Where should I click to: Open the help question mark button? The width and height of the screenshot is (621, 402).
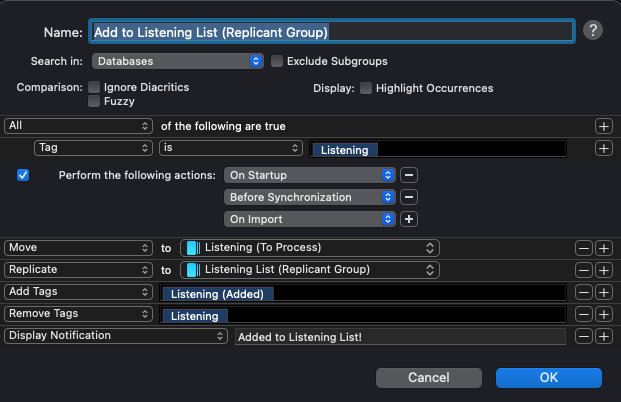tap(592, 30)
